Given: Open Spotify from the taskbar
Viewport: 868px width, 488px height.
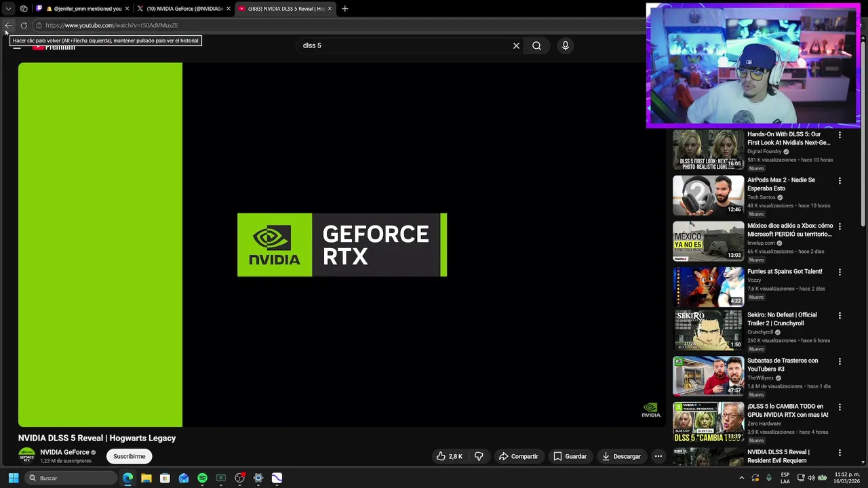Looking at the screenshot, I should (202, 478).
